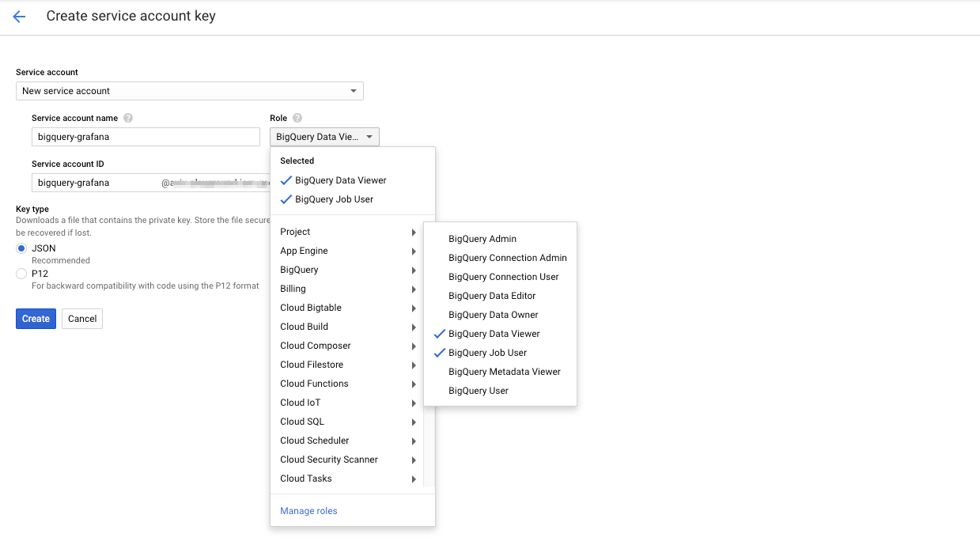Expand the Cloud Tasks role category

[x=348, y=478]
